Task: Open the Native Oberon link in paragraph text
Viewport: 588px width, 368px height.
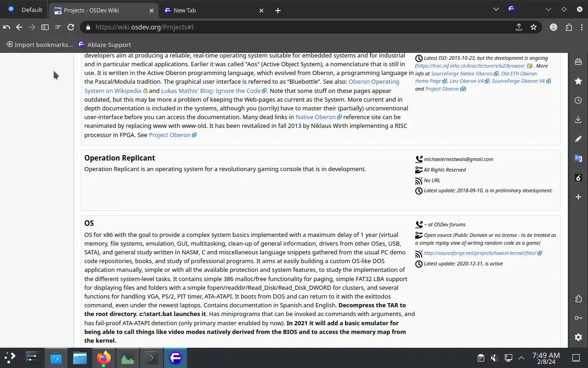Action: tap(316, 117)
